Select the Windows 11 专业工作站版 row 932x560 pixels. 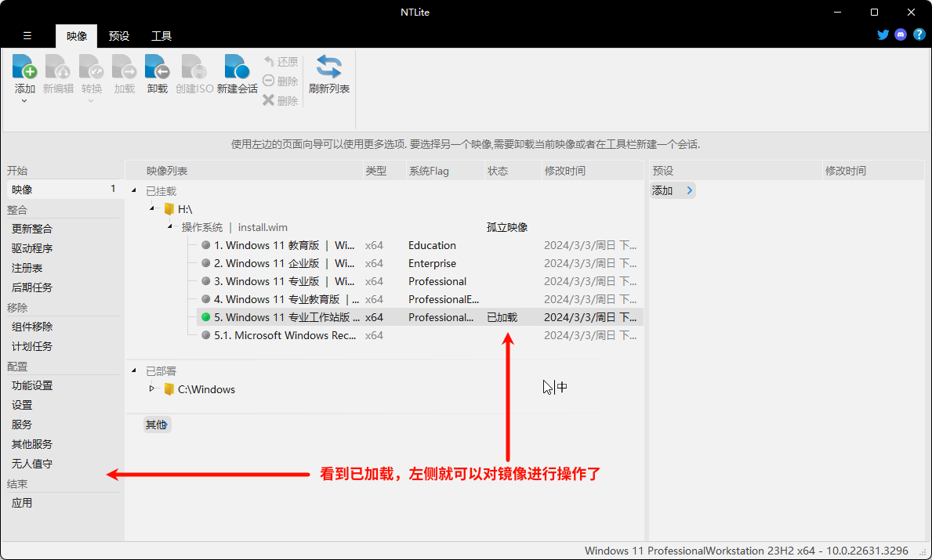tap(419, 317)
